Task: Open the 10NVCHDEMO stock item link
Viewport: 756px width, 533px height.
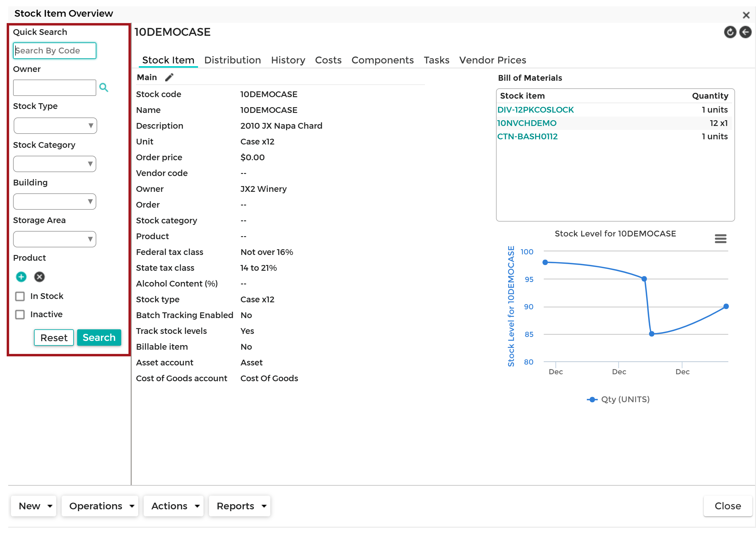Action: (x=526, y=123)
